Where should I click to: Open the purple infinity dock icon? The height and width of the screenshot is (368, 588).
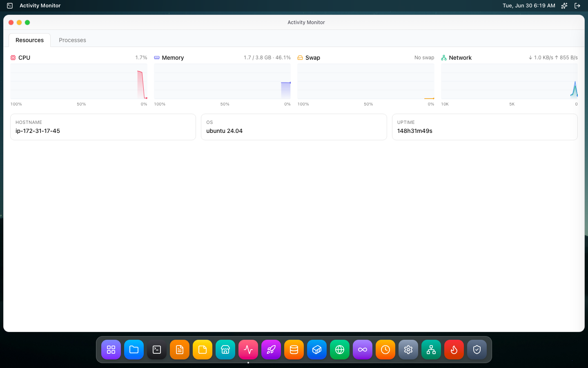[363, 350]
